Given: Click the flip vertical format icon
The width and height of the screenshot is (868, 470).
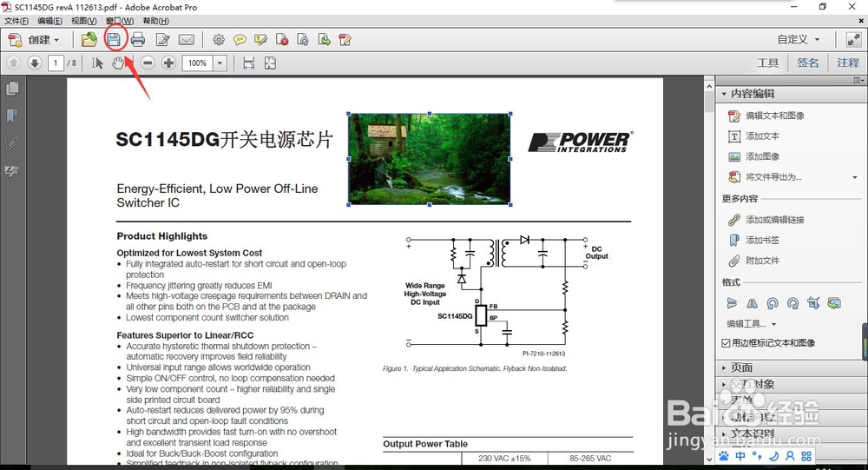Looking at the screenshot, I should coord(732,303).
